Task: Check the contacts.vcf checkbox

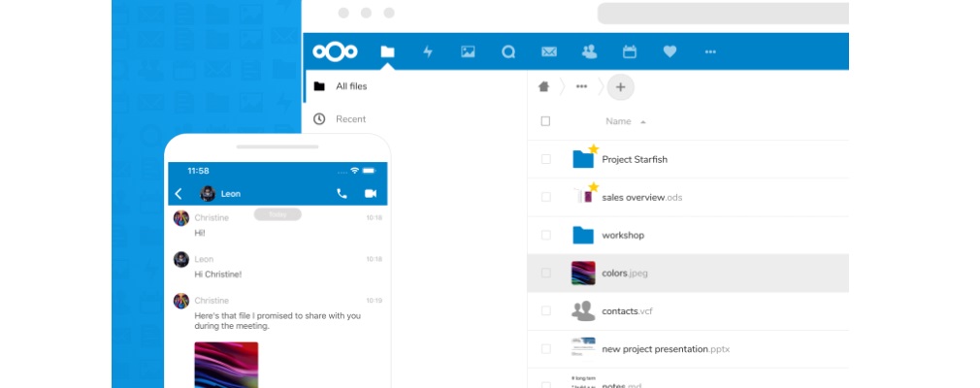Action: click(x=545, y=310)
